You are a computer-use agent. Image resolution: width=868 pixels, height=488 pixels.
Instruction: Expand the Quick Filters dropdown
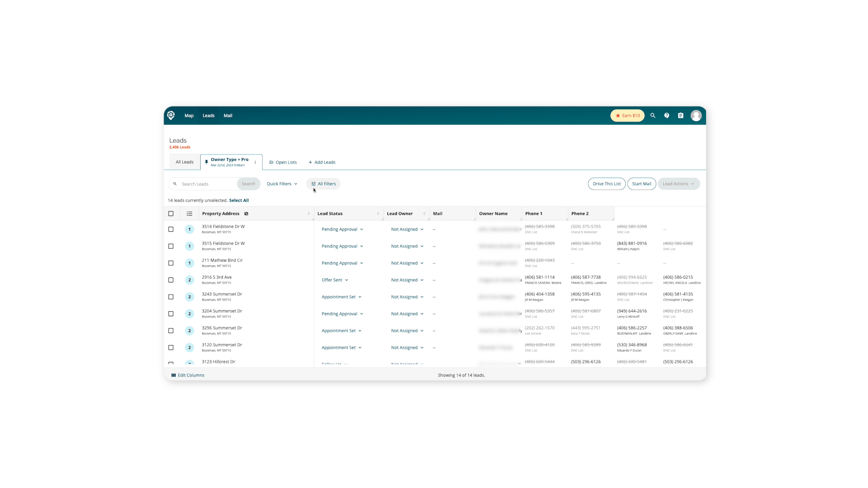pyautogui.click(x=282, y=184)
